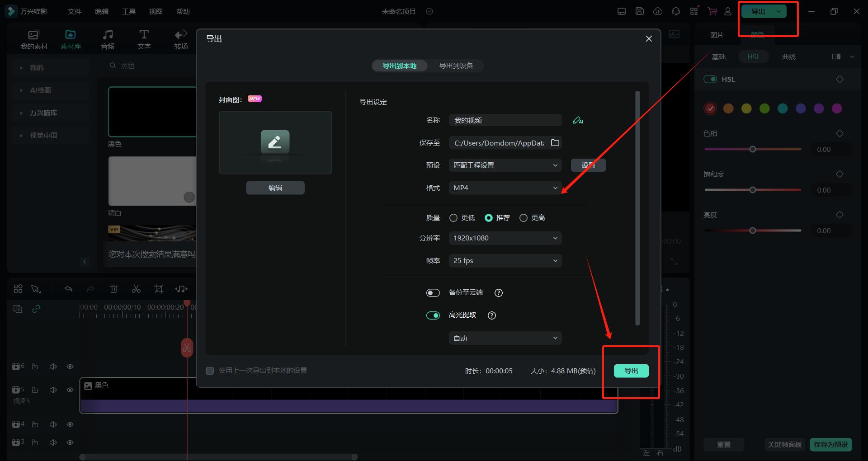This screenshot has width=868, height=461.
Task: Open the 编辑 menu
Action: coord(102,11)
